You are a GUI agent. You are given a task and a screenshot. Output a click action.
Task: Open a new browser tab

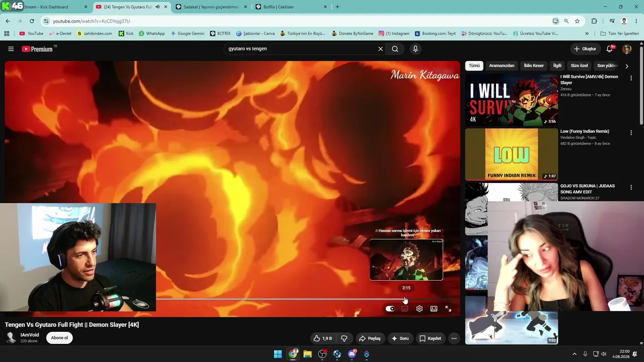337,7
